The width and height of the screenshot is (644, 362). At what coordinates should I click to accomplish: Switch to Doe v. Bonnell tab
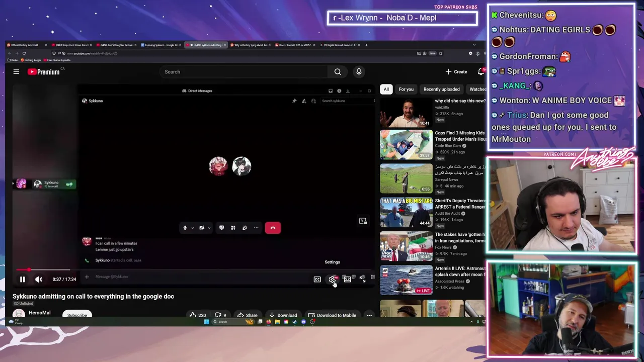pos(295,45)
